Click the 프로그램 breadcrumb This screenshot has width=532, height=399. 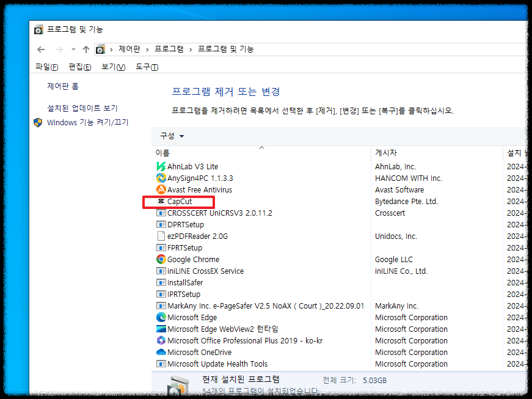(x=169, y=49)
